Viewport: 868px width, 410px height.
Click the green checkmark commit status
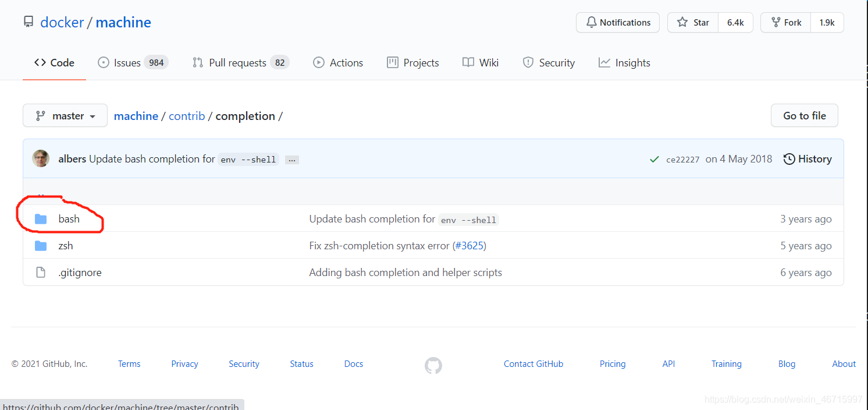654,158
